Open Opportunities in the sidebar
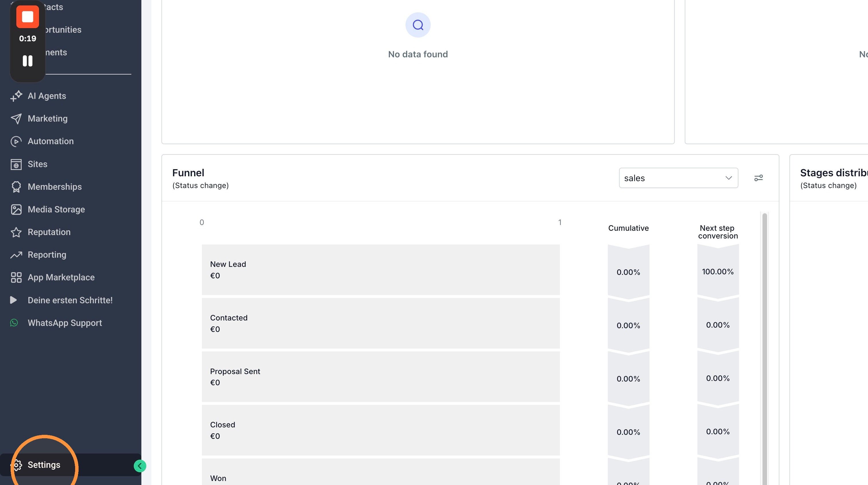 pyautogui.click(x=63, y=30)
